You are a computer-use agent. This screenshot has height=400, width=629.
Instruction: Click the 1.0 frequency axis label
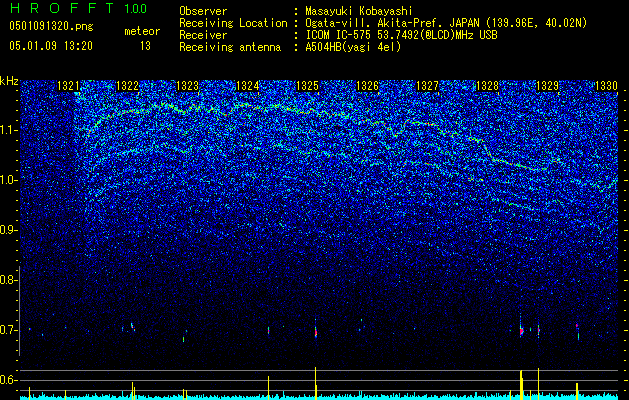pos(8,180)
